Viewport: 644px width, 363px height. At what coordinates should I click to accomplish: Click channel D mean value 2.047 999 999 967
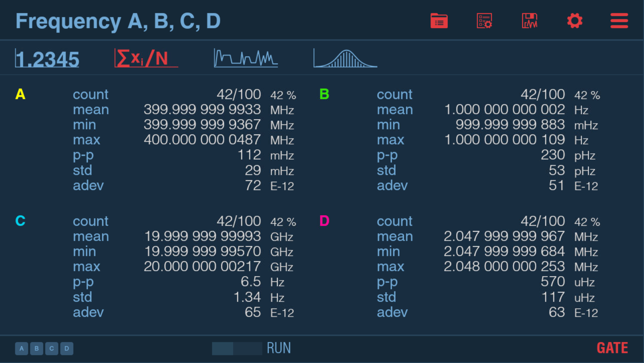(504, 236)
